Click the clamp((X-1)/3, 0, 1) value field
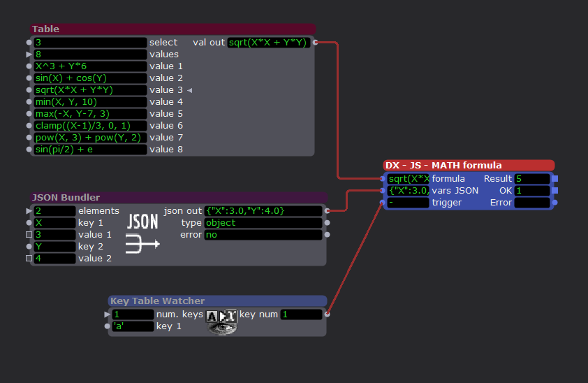 point(90,126)
